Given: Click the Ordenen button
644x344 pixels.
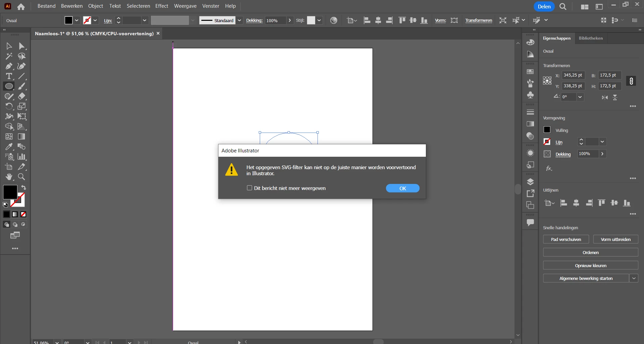Looking at the screenshot, I should (x=591, y=252).
